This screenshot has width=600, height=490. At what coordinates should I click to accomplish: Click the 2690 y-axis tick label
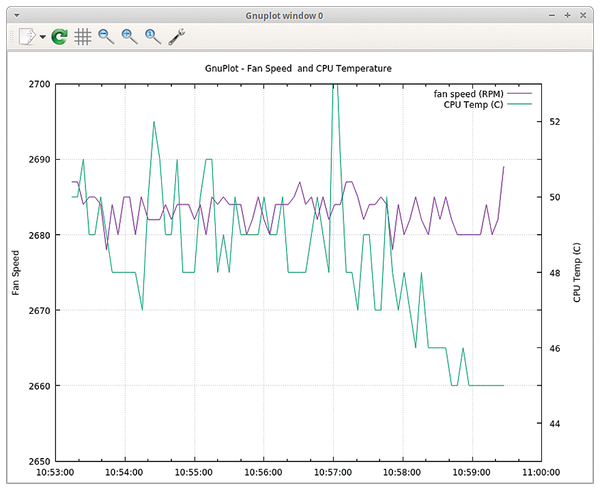click(39, 160)
